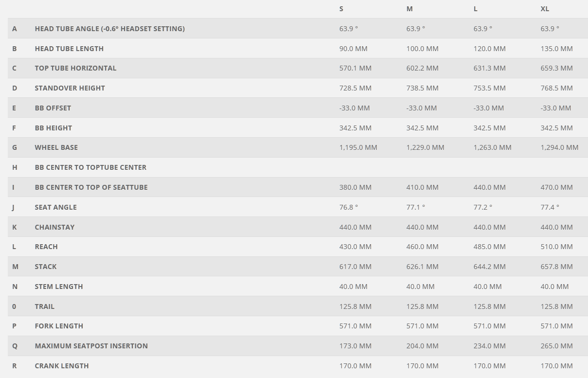Image resolution: width=588 pixels, height=378 pixels.
Task: Click the Standover Height label
Action: point(70,88)
